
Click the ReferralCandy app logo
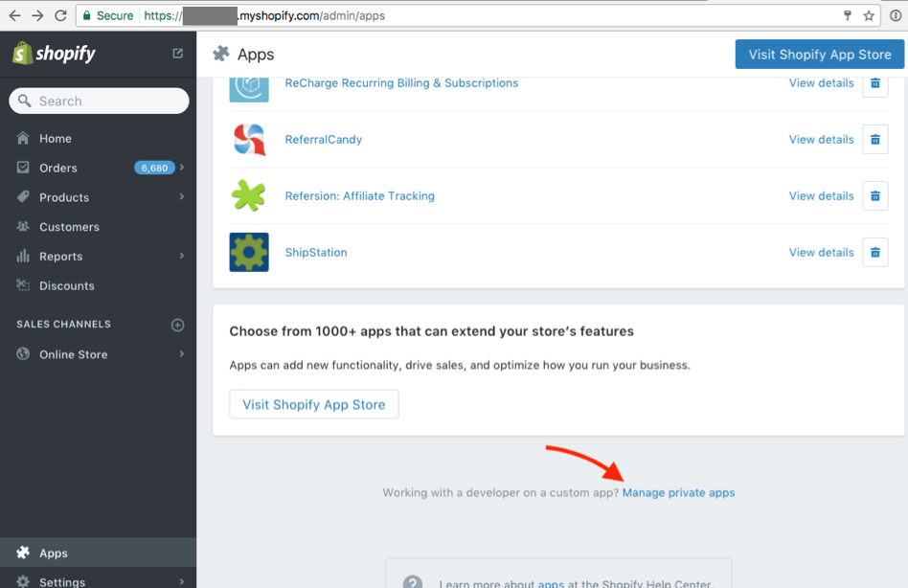[249, 140]
